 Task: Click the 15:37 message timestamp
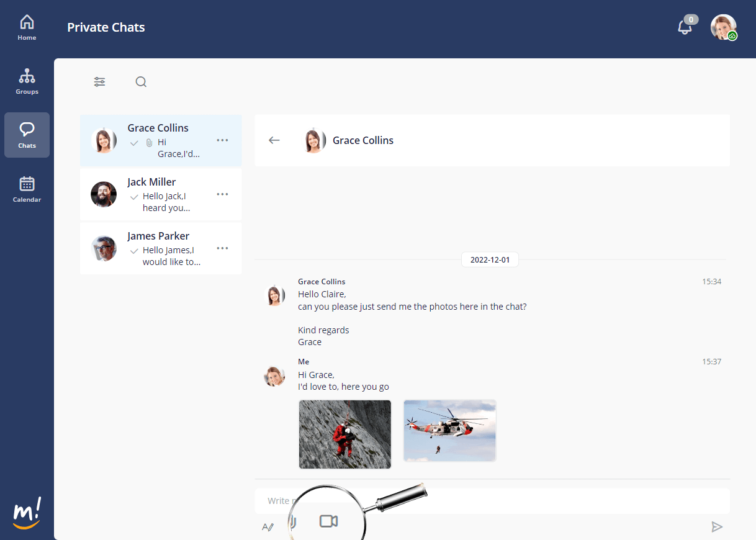tap(711, 362)
